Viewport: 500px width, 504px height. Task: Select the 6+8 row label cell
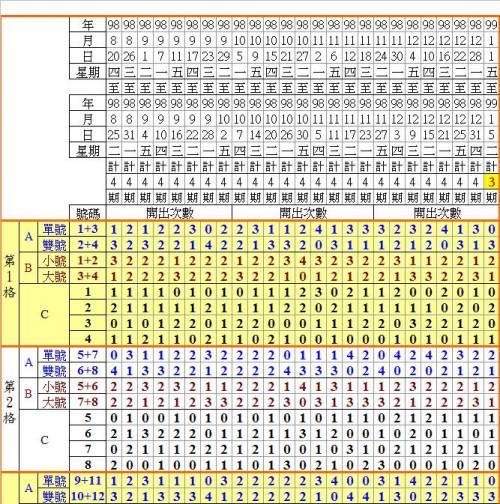[88, 370]
